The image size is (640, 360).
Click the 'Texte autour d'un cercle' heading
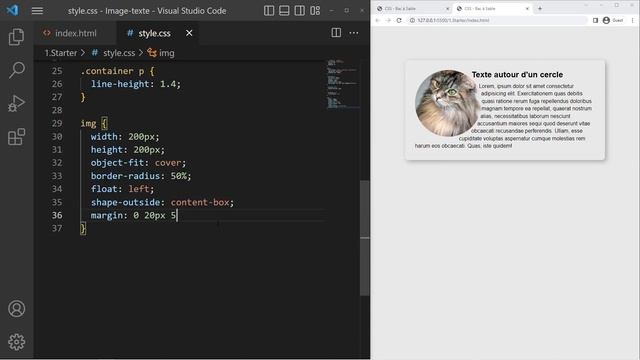(517, 75)
